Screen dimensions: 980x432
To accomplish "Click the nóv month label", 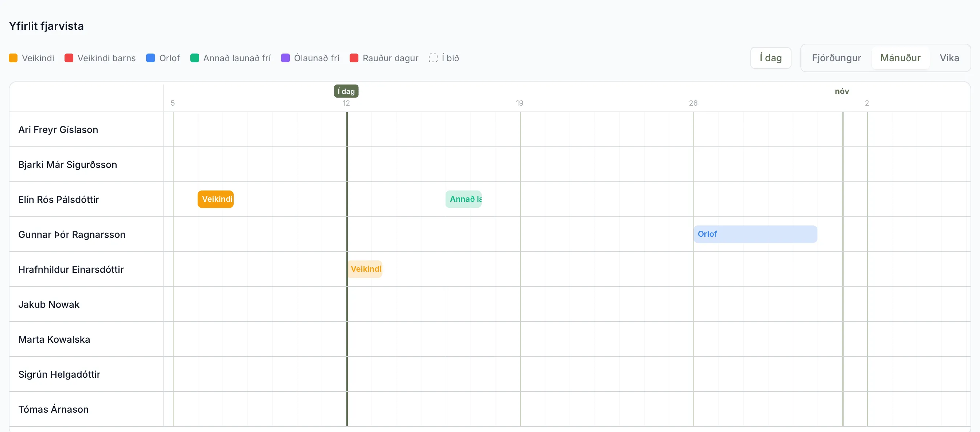I will coord(842,91).
